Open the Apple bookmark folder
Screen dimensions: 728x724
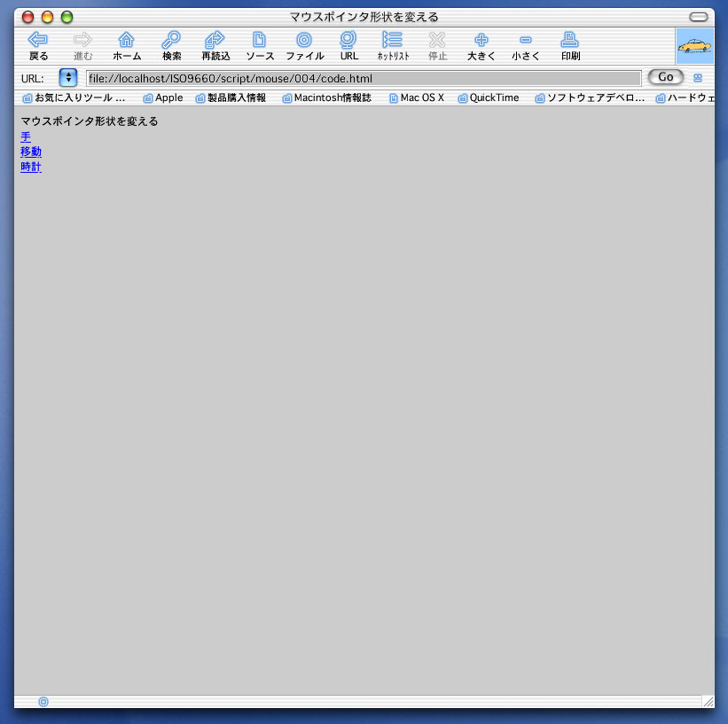pyautogui.click(x=163, y=98)
